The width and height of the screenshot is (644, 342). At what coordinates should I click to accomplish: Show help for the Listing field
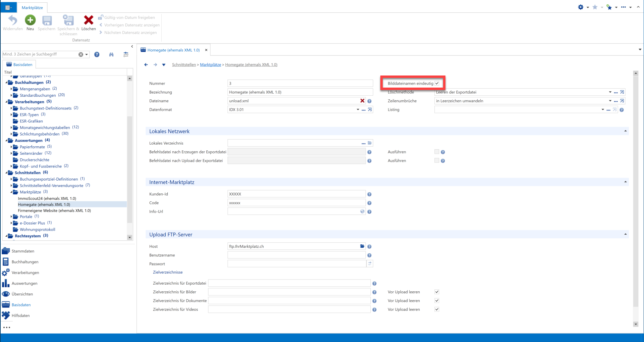click(622, 110)
